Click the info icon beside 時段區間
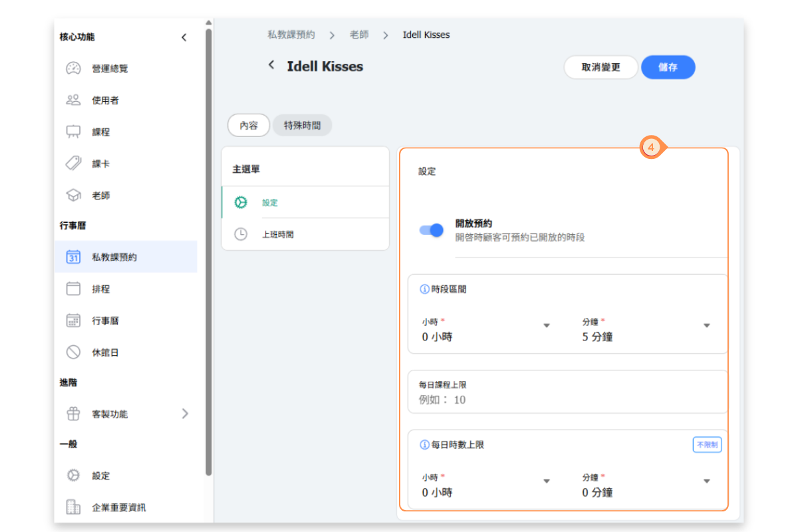Screen dimensions: 798x532 click(424, 289)
